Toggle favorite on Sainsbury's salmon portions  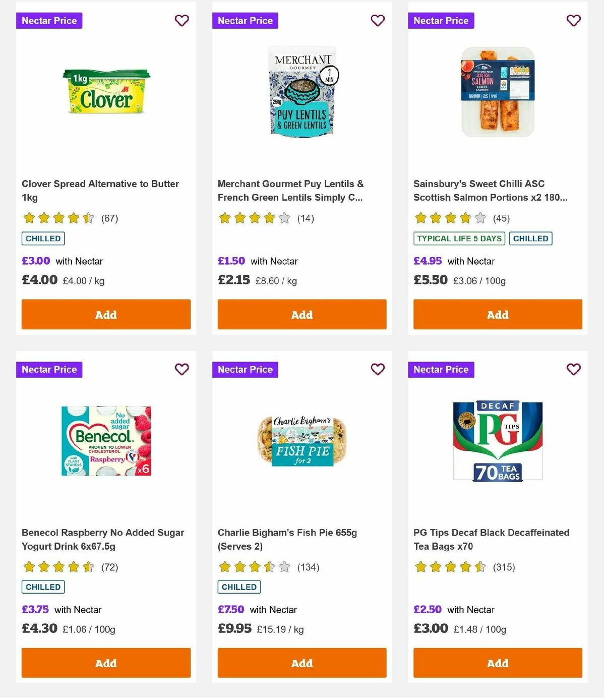(x=573, y=21)
